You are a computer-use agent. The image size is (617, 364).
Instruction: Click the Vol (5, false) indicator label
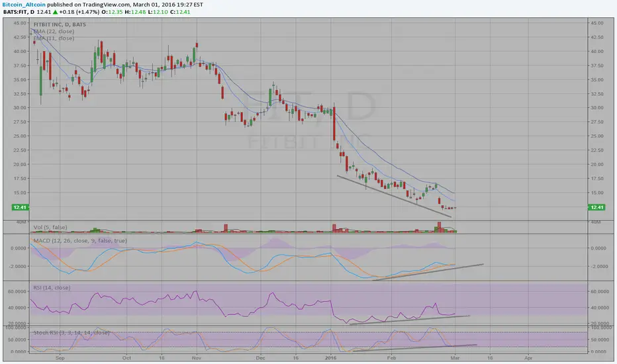tap(50, 228)
